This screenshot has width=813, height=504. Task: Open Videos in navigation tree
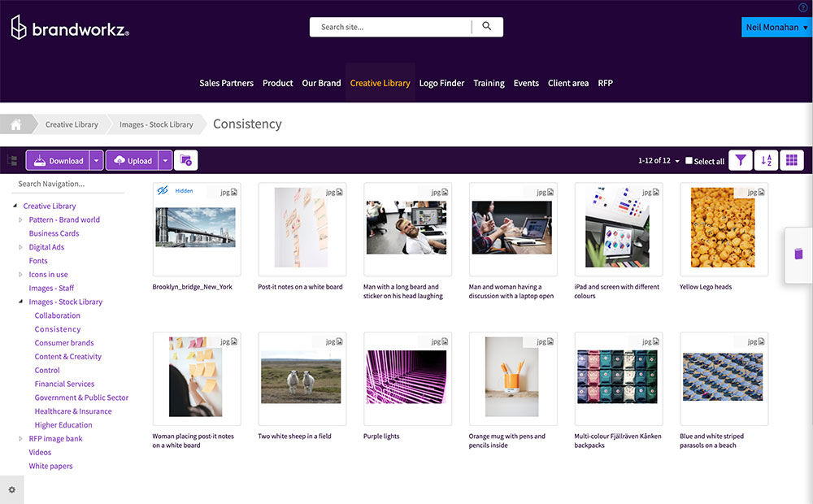(x=40, y=452)
